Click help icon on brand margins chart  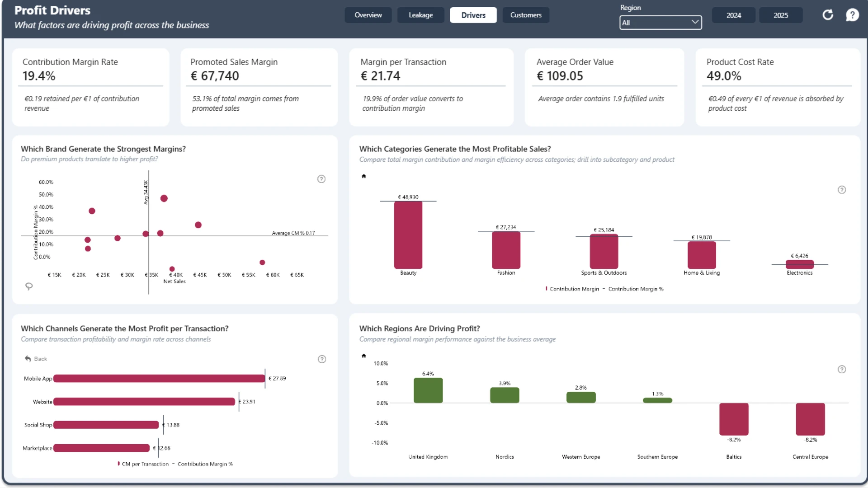tap(321, 179)
